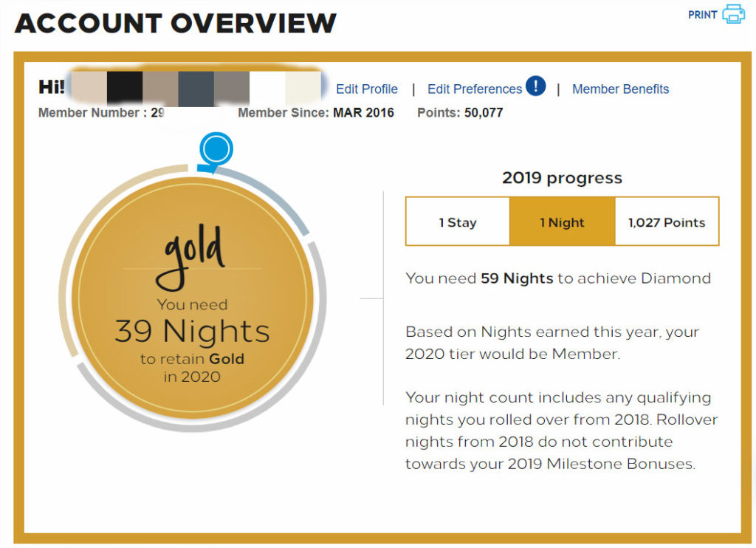This screenshot has height=548, width=756.
Task: Click the 59 Nights to Diamond message
Action: [557, 278]
